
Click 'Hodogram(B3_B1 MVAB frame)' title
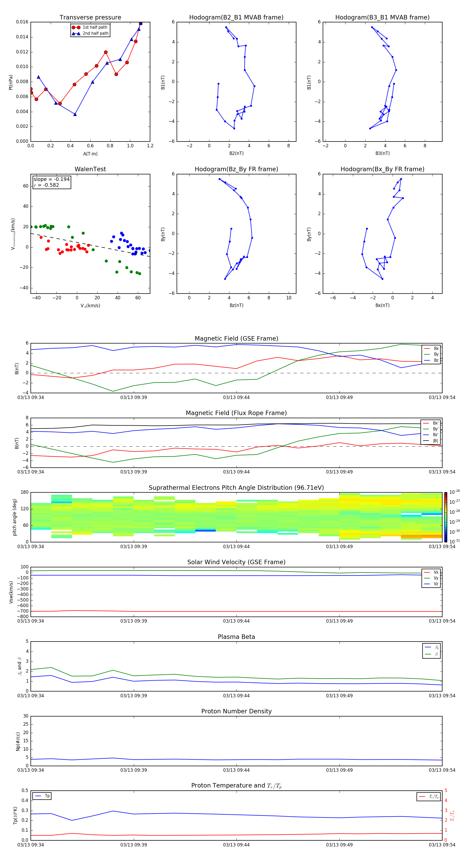coord(382,18)
